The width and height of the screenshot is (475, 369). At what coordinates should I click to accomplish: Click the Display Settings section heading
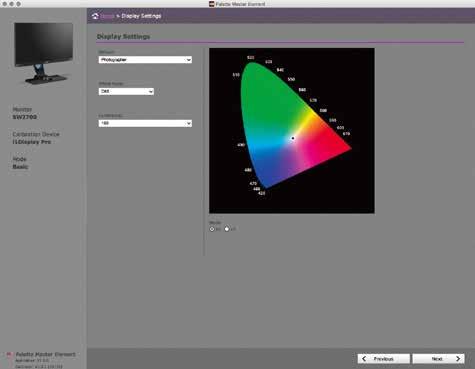point(123,37)
